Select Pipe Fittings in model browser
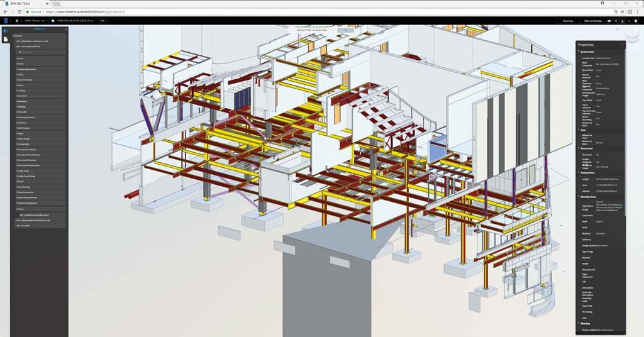 pyautogui.click(x=40, y=139)
